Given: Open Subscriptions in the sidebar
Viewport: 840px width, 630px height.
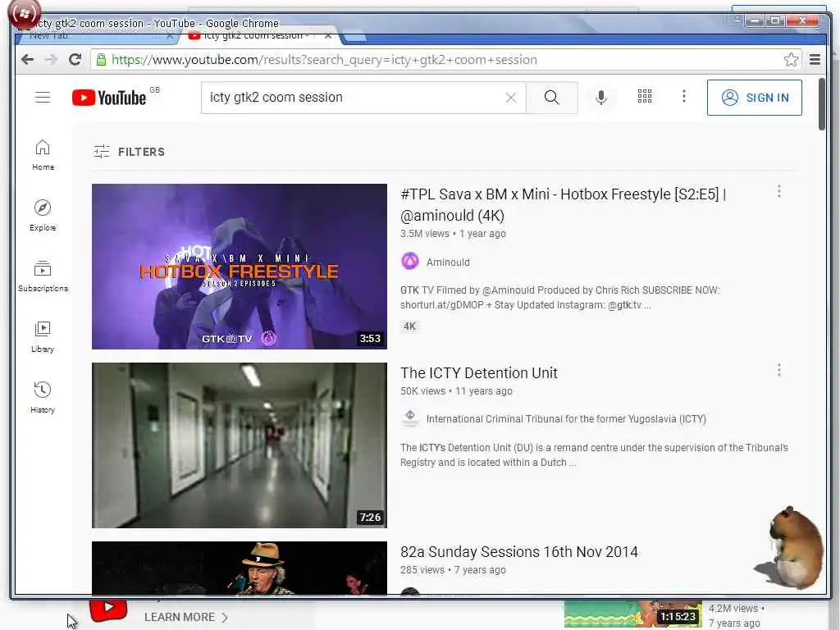Looking at the screenshot, I should 43,276.
